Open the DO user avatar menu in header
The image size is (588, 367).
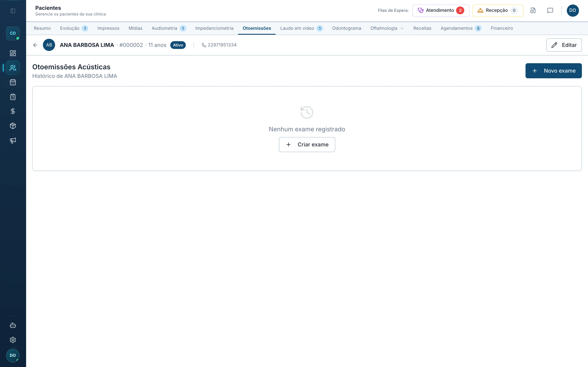pos(573,10)
